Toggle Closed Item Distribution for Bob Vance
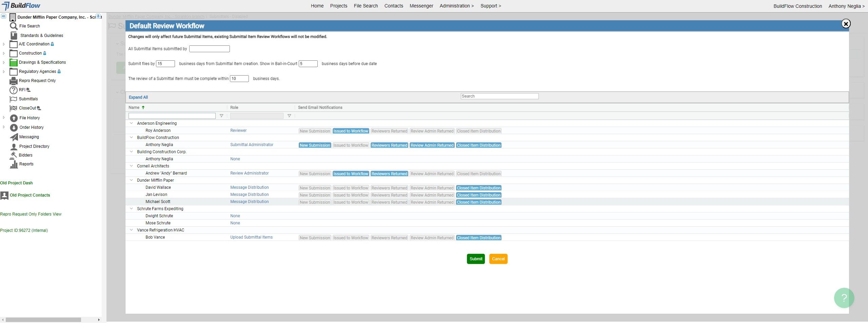This screenshot has width=868, height=323. pyautogui.click(x=478, y=238)
